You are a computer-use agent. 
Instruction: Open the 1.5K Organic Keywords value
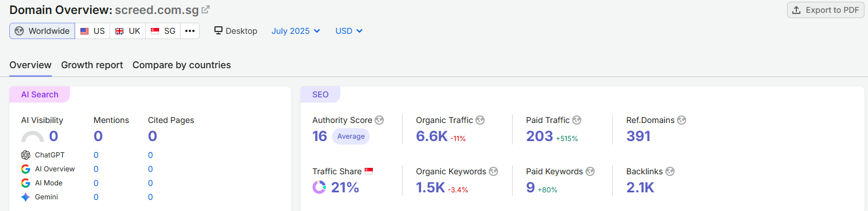coord(431,188)
